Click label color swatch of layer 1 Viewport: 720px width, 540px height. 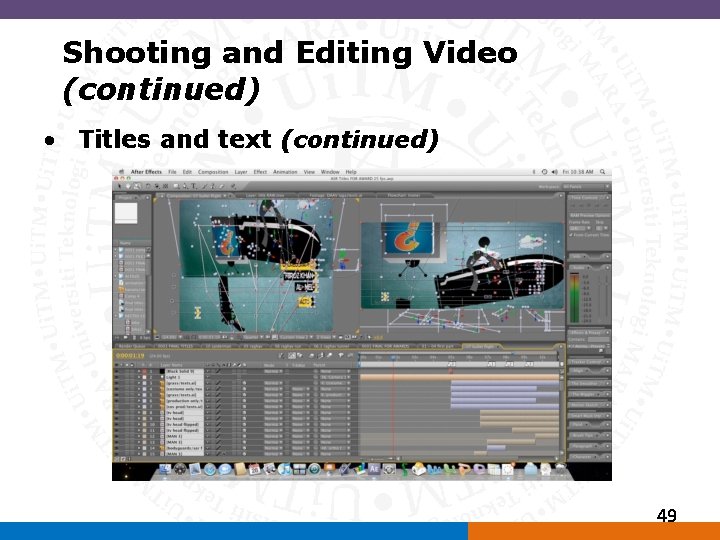coord(144,371)
